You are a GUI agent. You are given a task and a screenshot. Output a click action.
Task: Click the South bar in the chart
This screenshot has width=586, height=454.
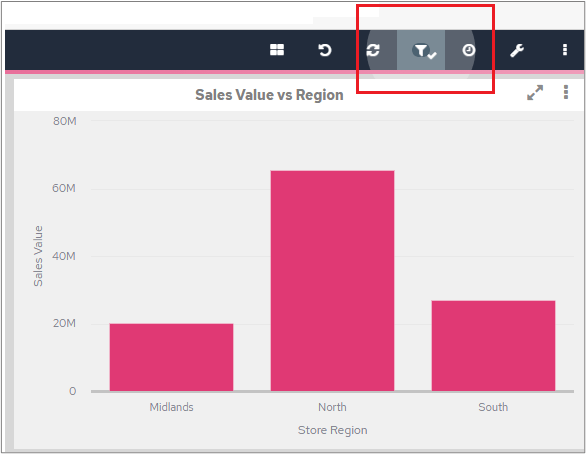click(493, 346)
